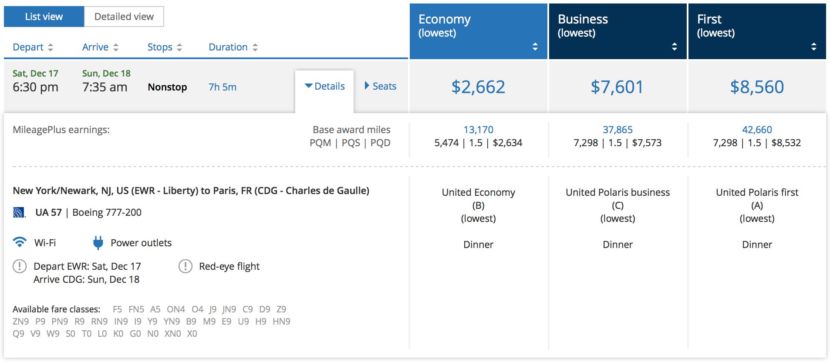Click the sort arrows in Business column header
This screenshot has height=362, width=830.
tap(674, 47)
